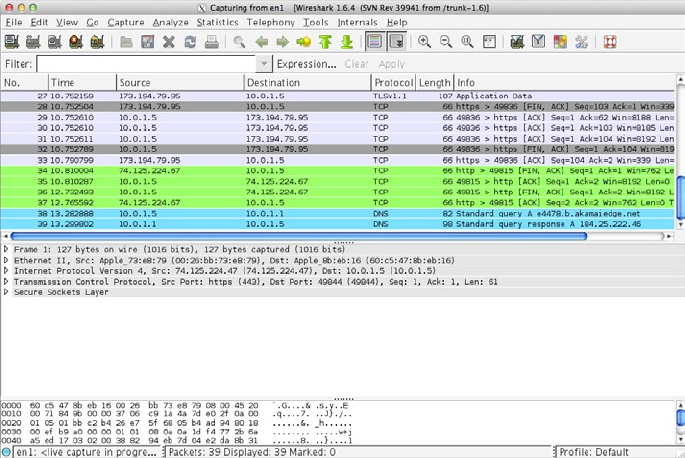Zoom out toolbar icon
The image size is (685, 458).
[446, 42]
